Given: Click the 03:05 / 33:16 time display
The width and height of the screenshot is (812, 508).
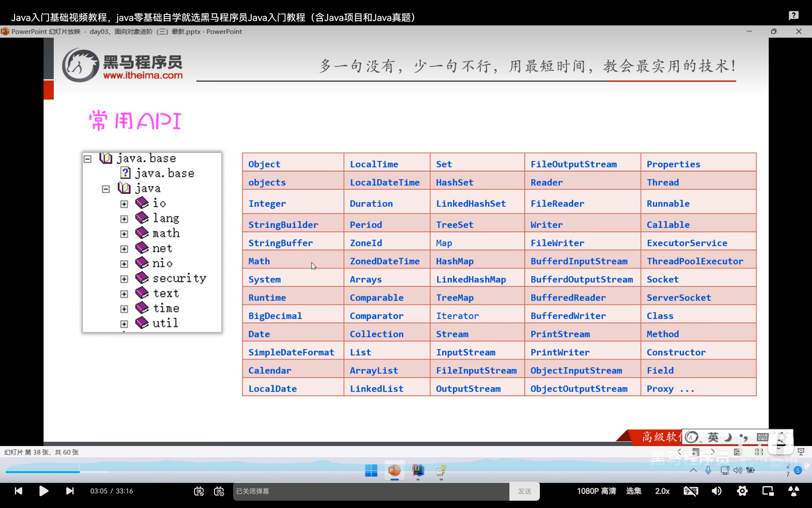Looking at the screenshot, I should (x=111, y=491).
